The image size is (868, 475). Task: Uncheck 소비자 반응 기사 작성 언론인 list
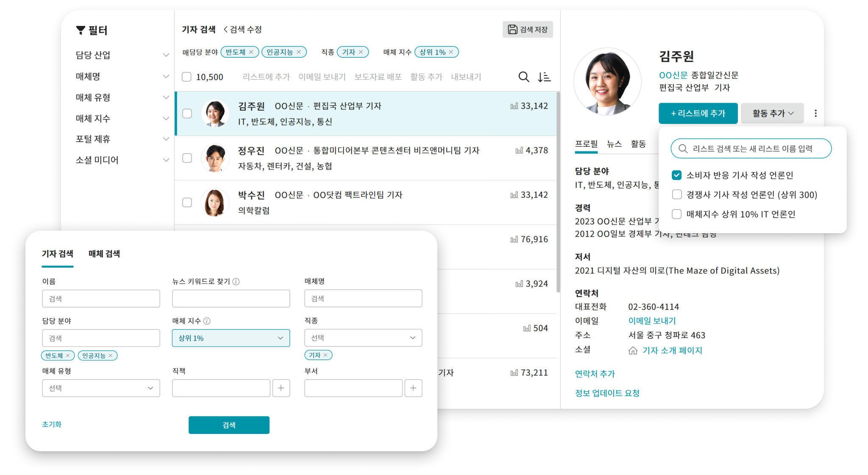(677, 175)
